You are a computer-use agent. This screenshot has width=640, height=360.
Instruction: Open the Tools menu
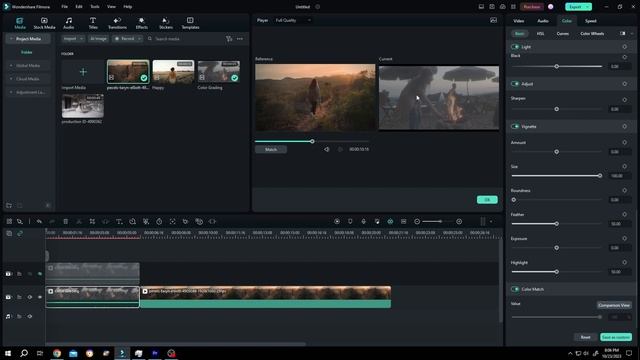(x=95, y=7)
